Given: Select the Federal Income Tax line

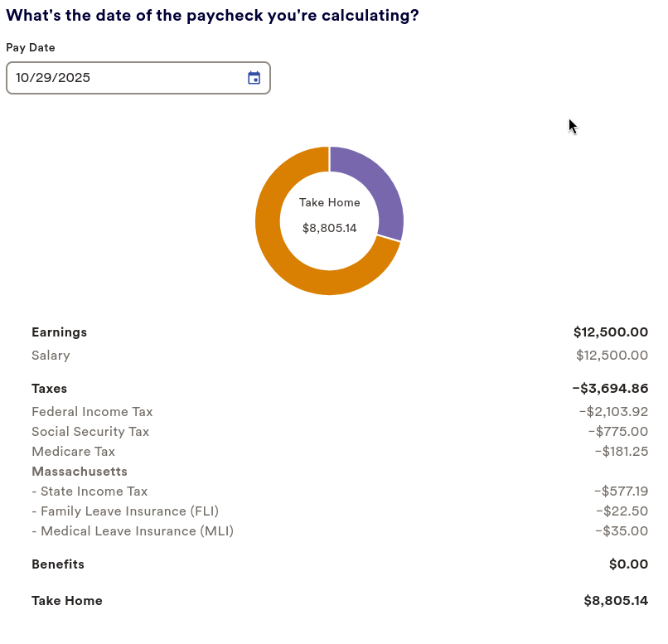Looking at the screenshot, I should [92, 412].
